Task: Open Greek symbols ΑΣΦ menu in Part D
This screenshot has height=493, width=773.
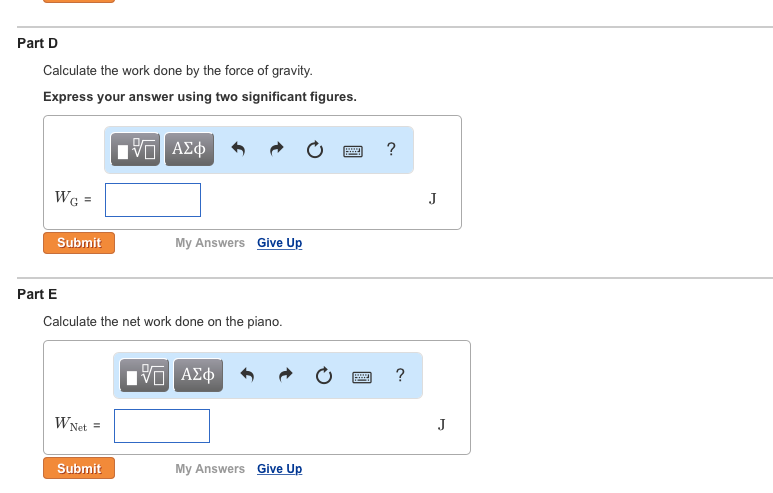Action: [x=189, y=149]
